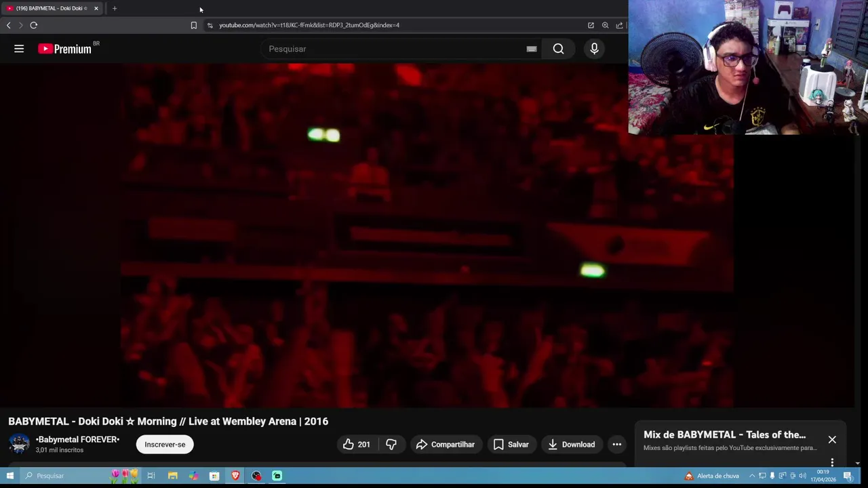
Task: Save the video with the Salvar button
Action: click(x=511, y=445)
